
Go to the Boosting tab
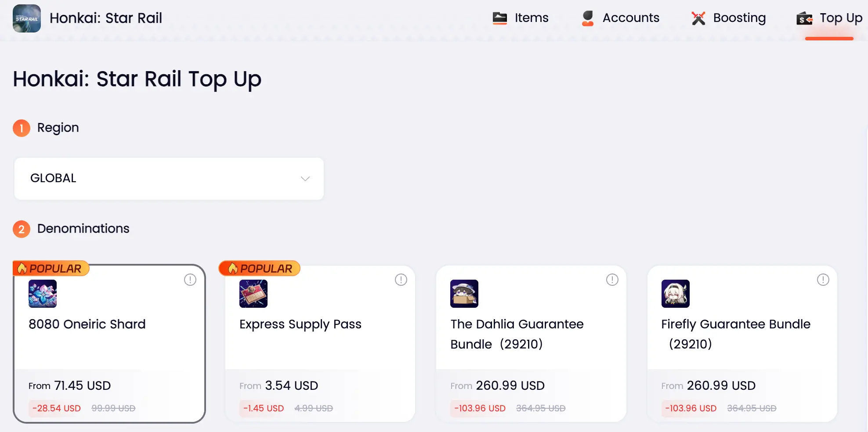pos(729,18)
